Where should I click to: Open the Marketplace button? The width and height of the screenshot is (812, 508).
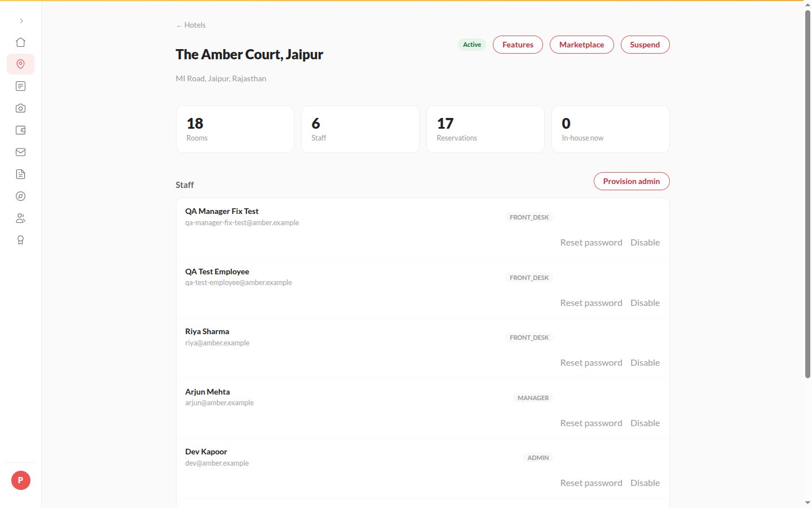click(x=581, y=45)
